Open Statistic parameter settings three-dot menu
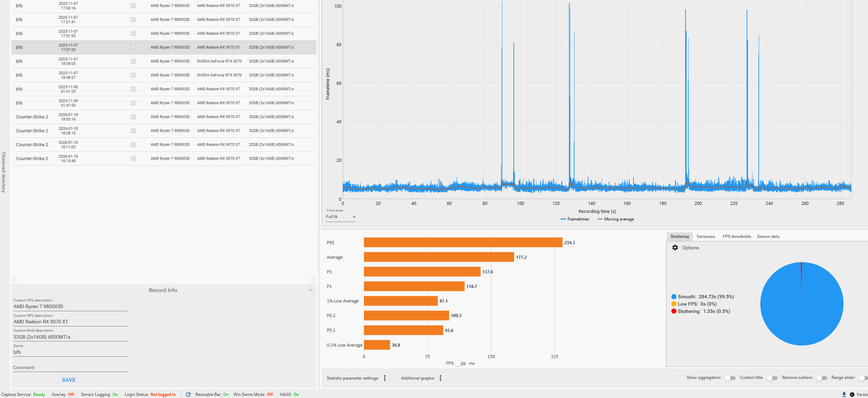 point(385,378)
